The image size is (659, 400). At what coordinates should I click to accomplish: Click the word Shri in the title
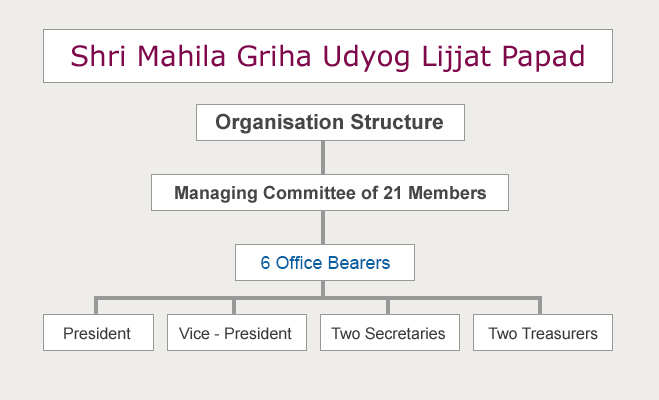click(x=97, y=57)
